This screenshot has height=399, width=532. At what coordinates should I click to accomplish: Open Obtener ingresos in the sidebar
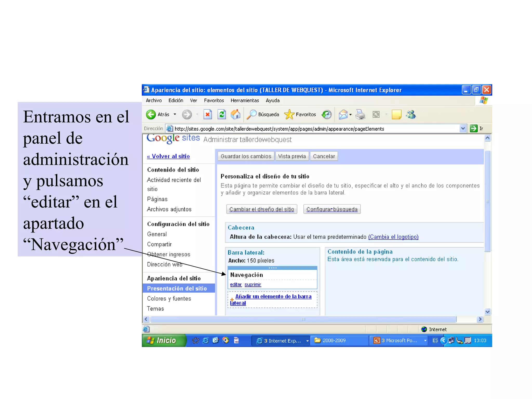point(169,255)
